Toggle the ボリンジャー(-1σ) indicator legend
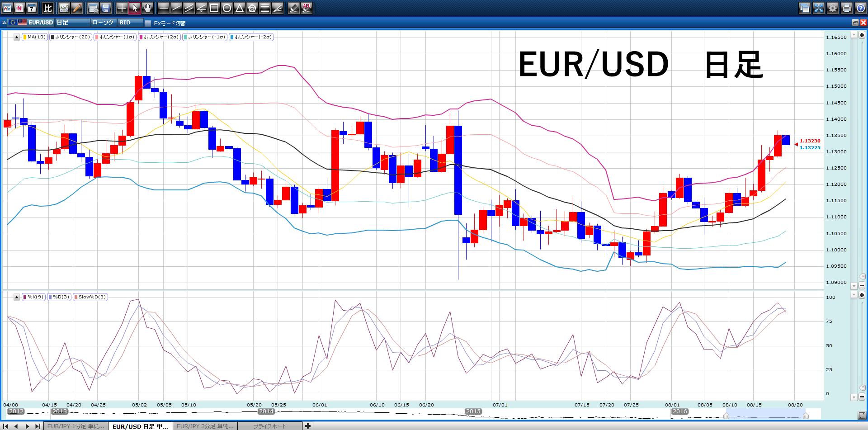This screenshot has width=868, height=430. (x=204, y=37)
